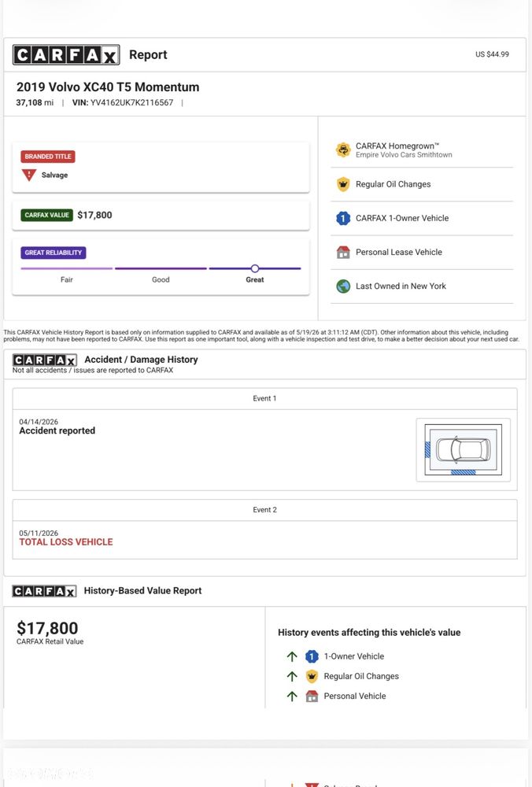Open the Event 1 header row
The width and height of the screenshot is (532, 787).
pos(264,398)
